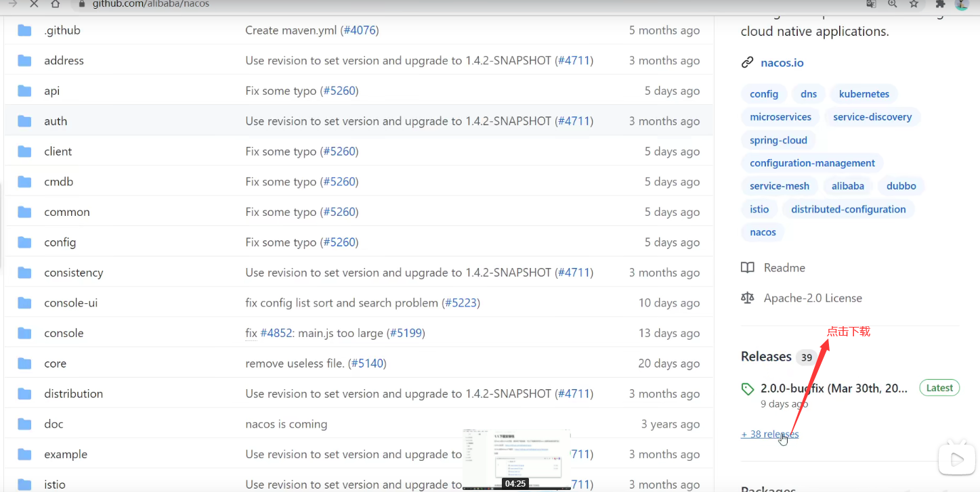This screenshot has width=980, height=492.
Task: Click the github.com/alibaba/nacos address bar
Action: (x=151, y=4)
